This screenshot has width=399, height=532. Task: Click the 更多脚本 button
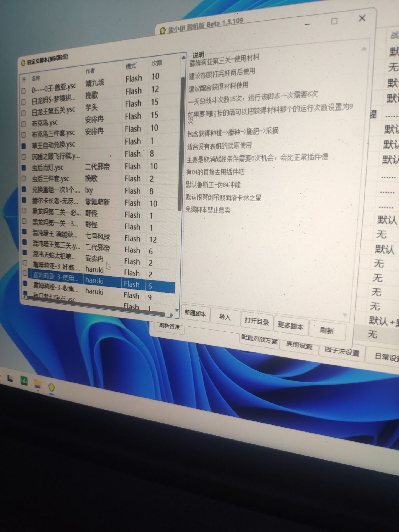coord(291,326)
